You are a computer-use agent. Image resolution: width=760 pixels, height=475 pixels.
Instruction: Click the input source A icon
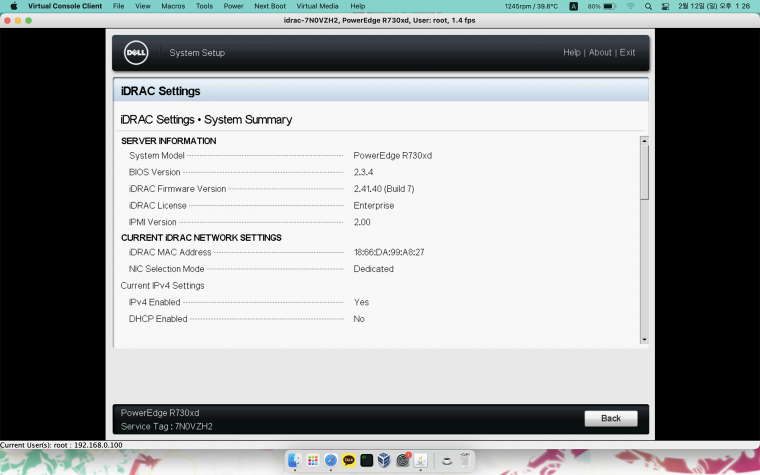click(573, 6)
